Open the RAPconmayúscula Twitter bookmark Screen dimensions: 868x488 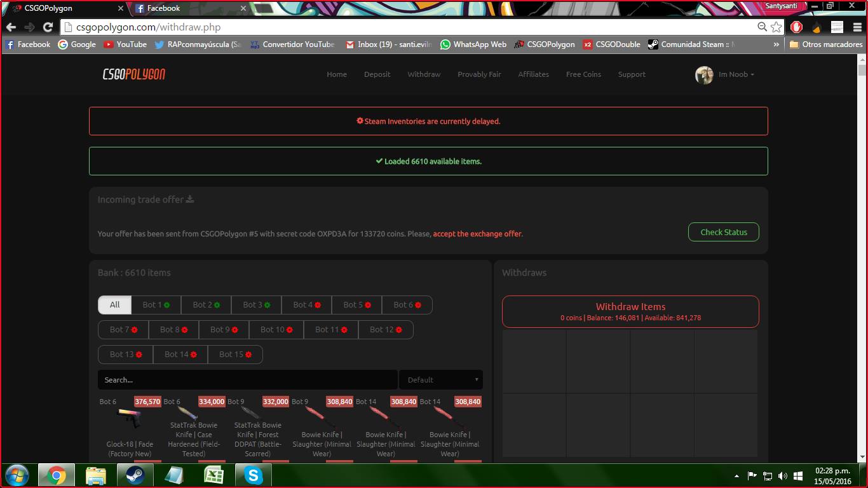click(198, 44)
